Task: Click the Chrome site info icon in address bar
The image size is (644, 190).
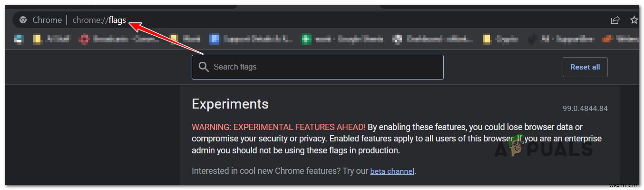Action: tap(23, 20)
